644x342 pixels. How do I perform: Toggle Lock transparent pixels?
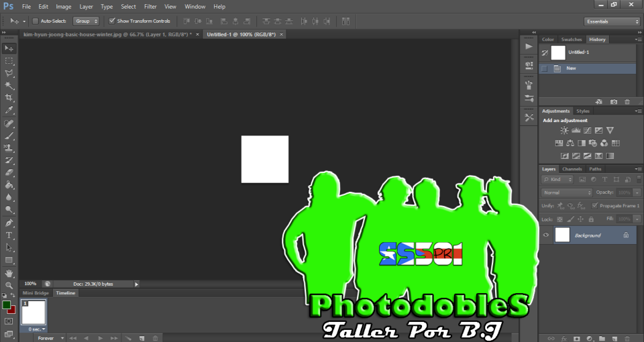[x=559, y=219]
